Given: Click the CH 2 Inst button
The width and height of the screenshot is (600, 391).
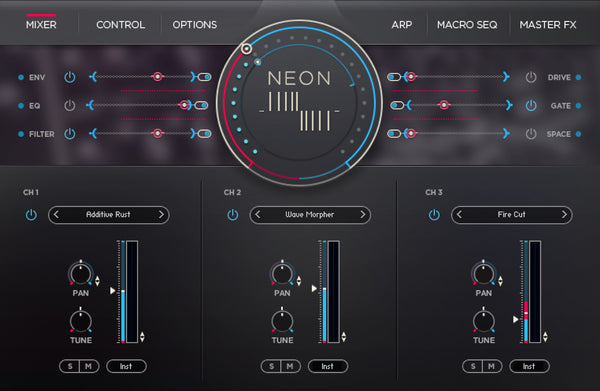Looking at the screenshot, I should tap(328, 366).
